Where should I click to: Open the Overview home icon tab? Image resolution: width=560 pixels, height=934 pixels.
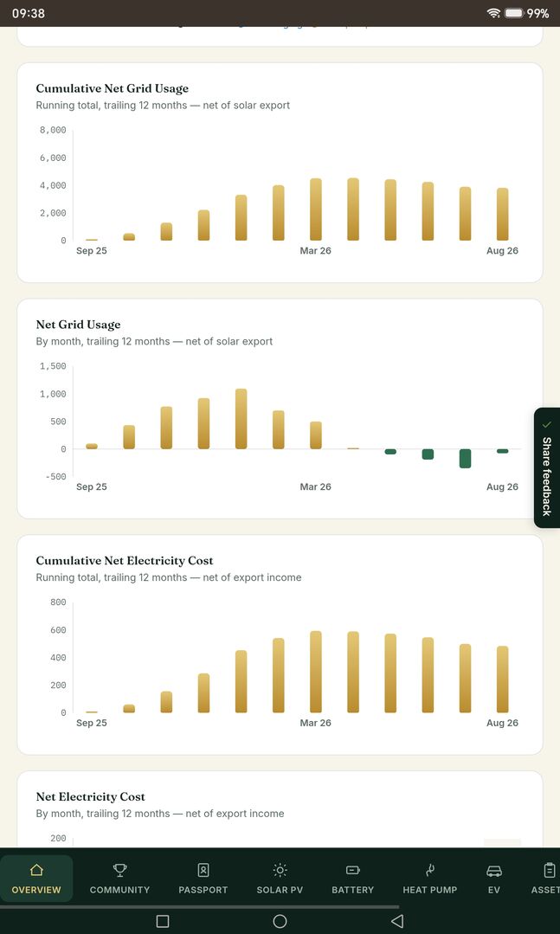point(36,870)
